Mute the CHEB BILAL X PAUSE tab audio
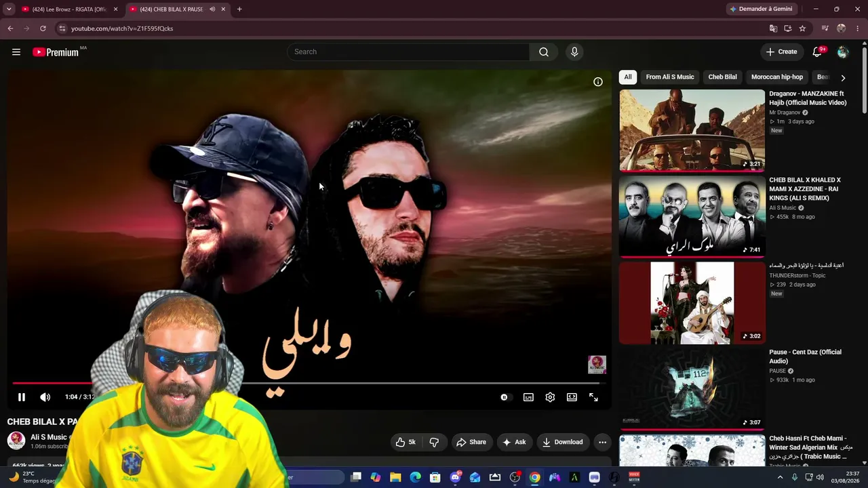Viewport: 868px width, 488px height. (212, 9)
